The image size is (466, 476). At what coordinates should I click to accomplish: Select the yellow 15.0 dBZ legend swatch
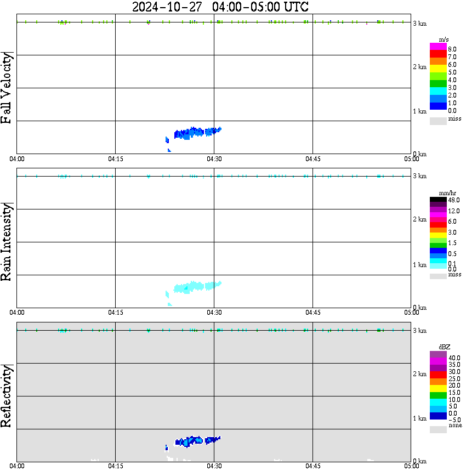(438, 389)
